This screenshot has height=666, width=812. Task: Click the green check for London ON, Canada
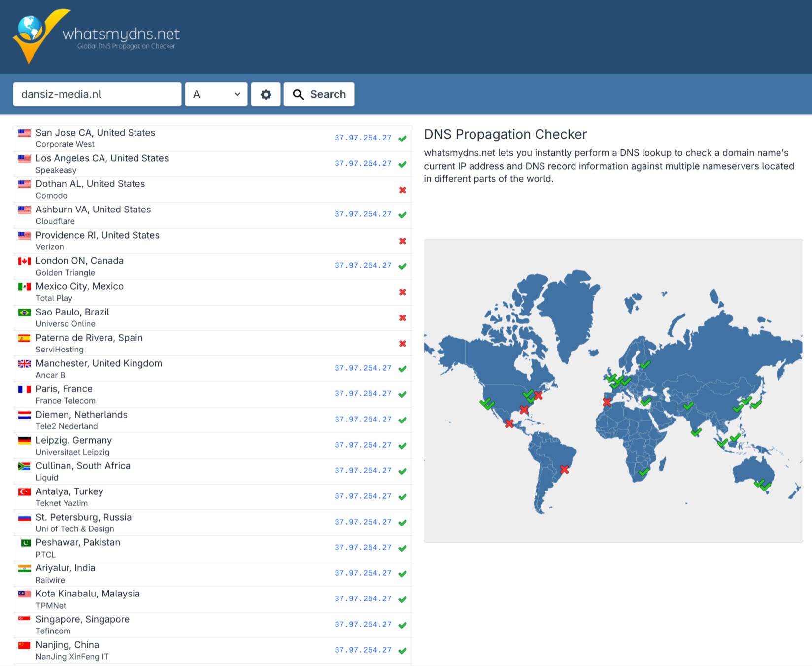coord(403,266)
